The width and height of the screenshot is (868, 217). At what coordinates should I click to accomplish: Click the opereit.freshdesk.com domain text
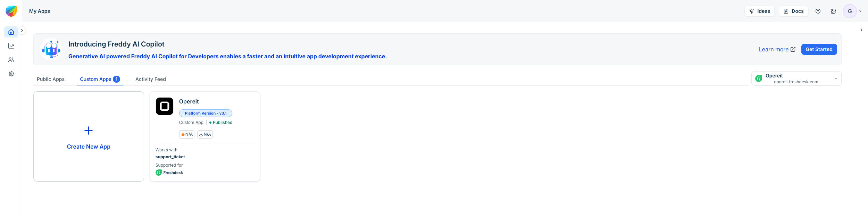[796, 82]
